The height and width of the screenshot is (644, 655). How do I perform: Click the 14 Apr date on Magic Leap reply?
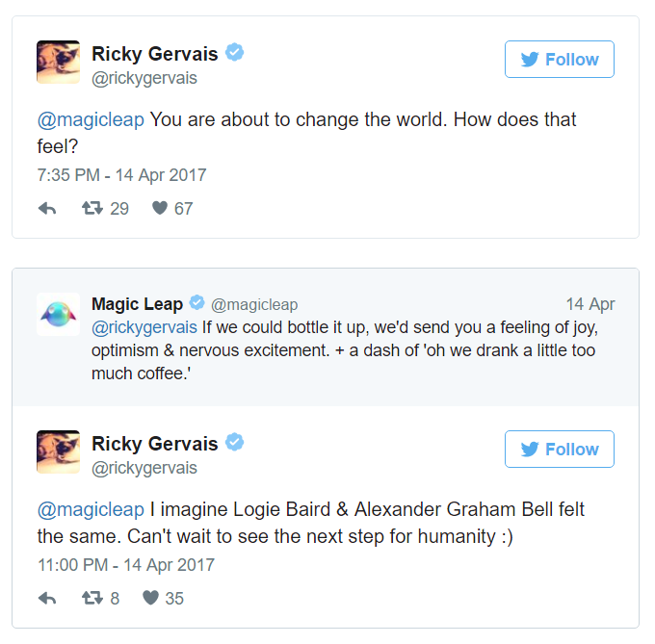(589, 304)
